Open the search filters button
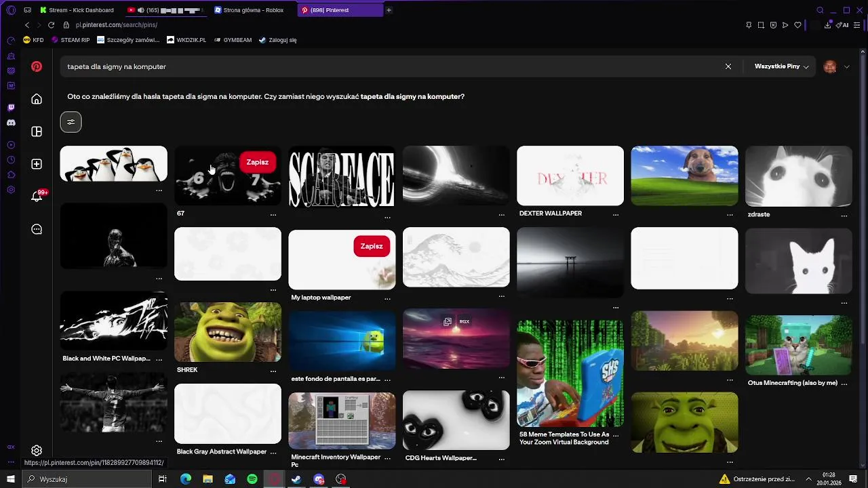 point(71,122)
